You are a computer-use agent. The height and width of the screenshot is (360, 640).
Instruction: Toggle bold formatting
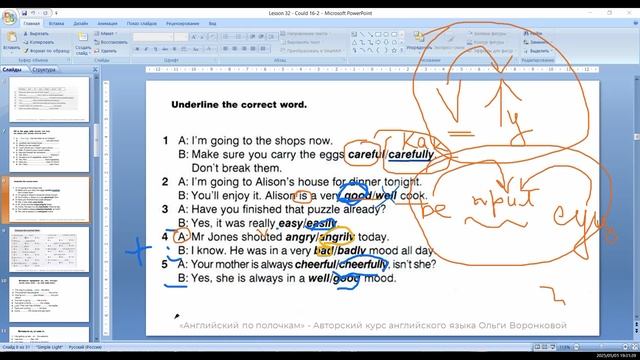coord(137,49)
